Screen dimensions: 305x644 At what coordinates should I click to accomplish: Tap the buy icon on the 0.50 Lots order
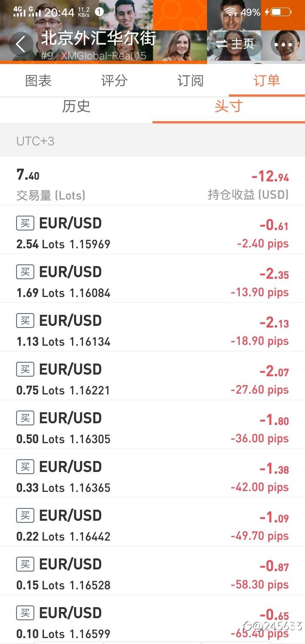click(25, 418)
